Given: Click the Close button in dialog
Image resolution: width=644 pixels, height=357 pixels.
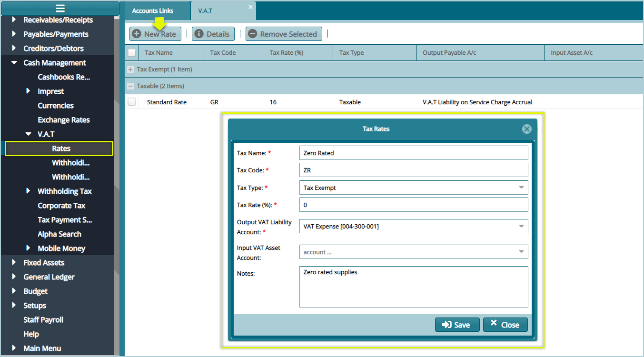Looking at the screenshot, I should [505, 325].
